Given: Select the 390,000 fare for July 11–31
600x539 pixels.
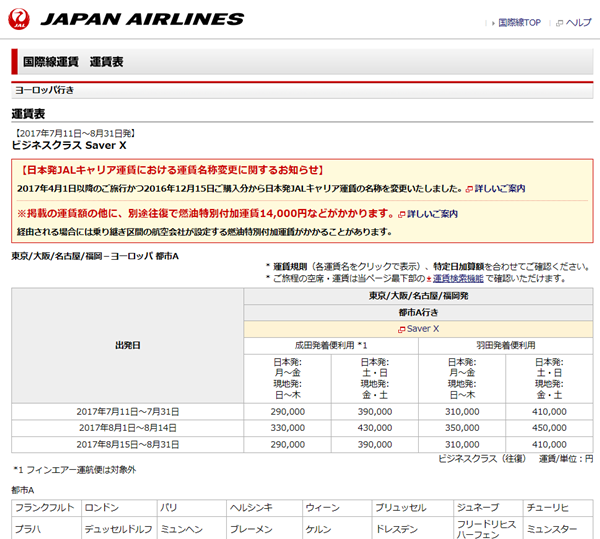Looking at the screenshot, I should pos(375,412).
